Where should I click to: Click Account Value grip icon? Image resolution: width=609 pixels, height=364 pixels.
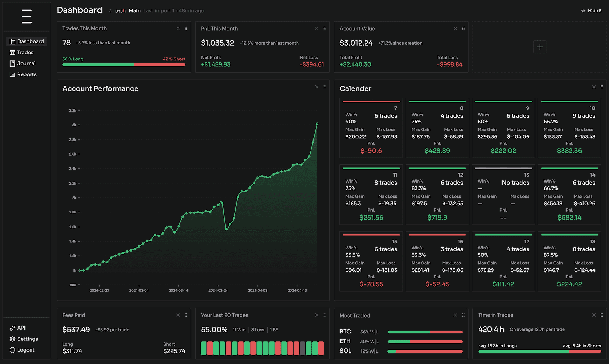point(463,28)
